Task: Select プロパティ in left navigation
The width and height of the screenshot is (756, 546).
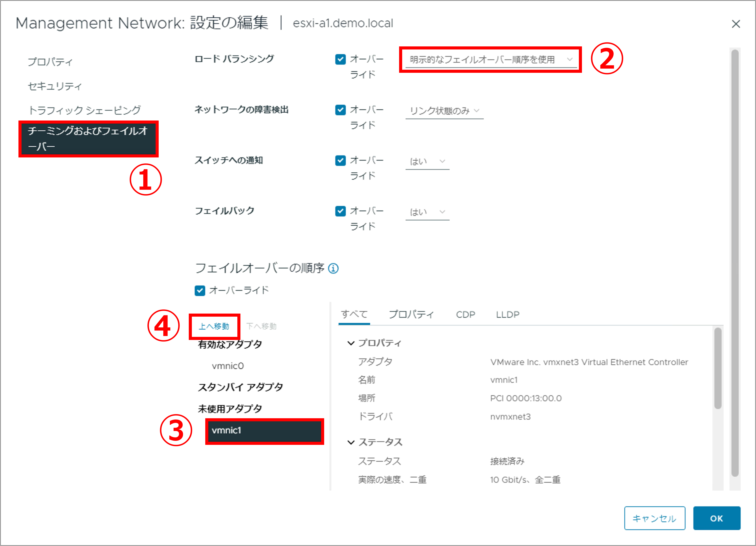Action: tap(50, 62)
